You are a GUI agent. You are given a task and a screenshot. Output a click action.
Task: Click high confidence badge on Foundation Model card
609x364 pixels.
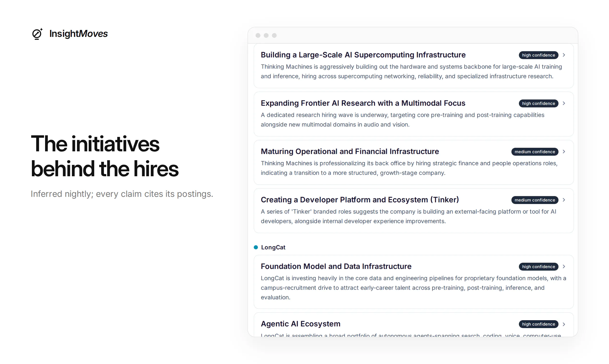coord(538,266)
